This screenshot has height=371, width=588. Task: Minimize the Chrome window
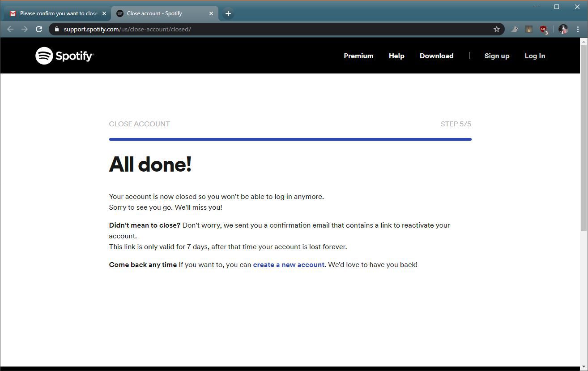coord(536,7)
